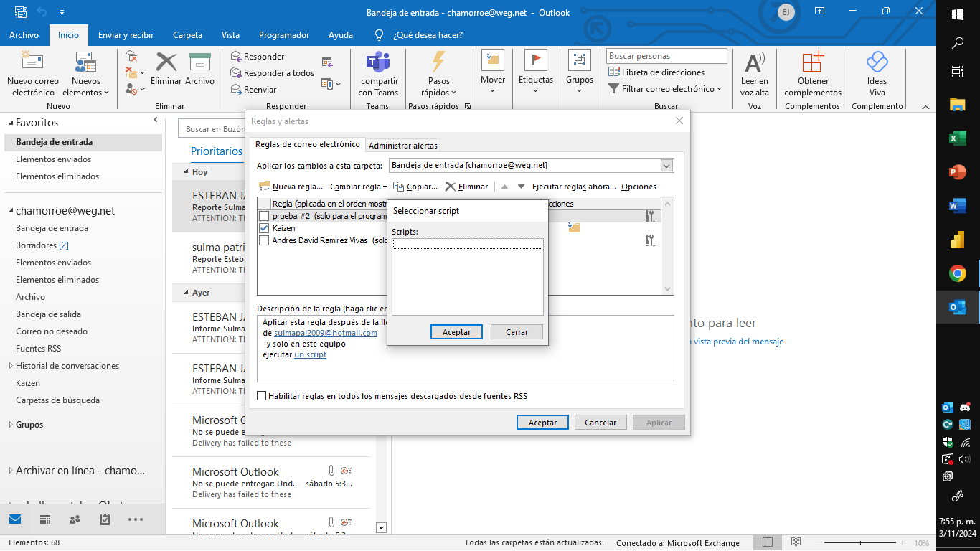Click Nueva regla button

(291, 187)
